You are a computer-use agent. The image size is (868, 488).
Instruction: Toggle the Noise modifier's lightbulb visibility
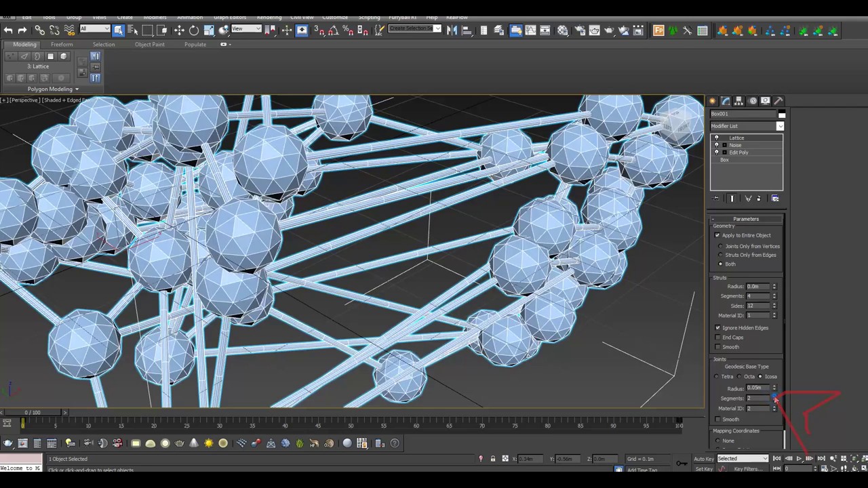point(717,145)
